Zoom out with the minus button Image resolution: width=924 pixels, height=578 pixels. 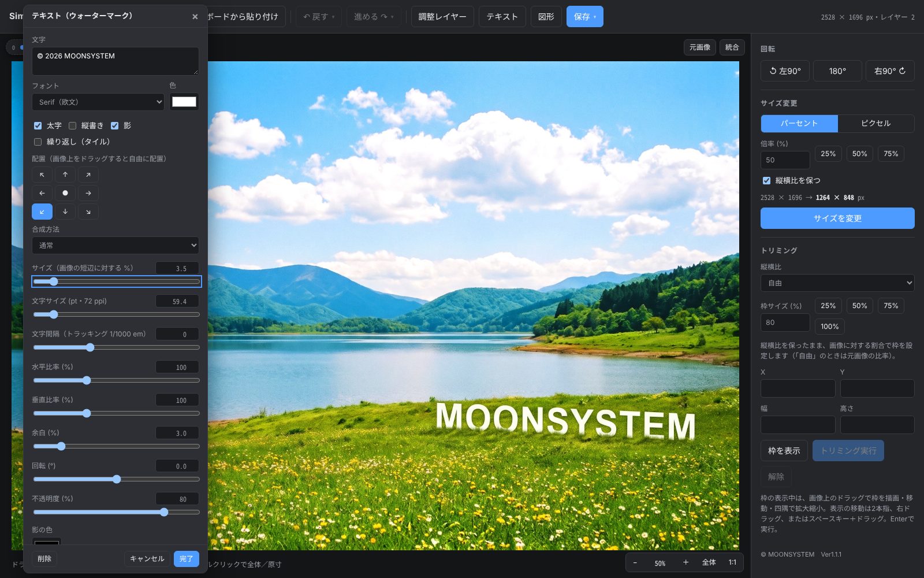pyautogui.click(x=635, y=562)
